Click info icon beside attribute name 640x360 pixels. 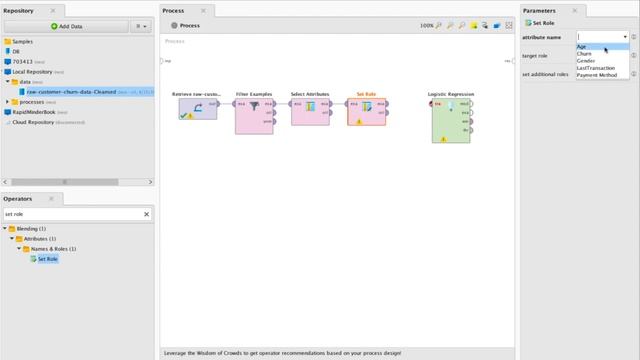click(634, 37)
